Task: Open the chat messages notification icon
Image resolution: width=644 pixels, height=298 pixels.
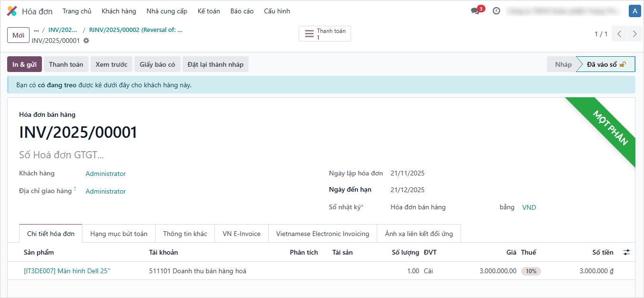Action: coord(475,11)
